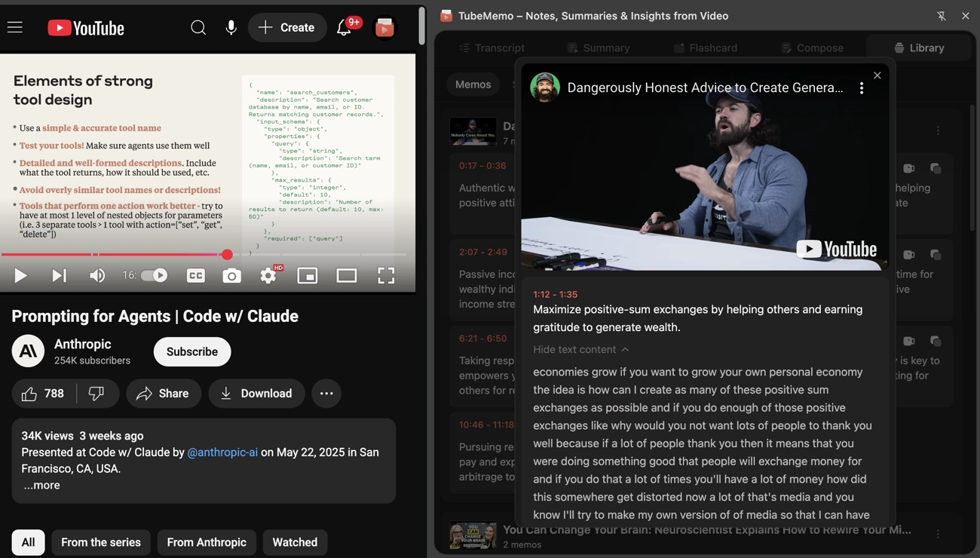The width and height of the screenshot is (980, 558).
Task: Download the video
Action: [x=256, y=394]
